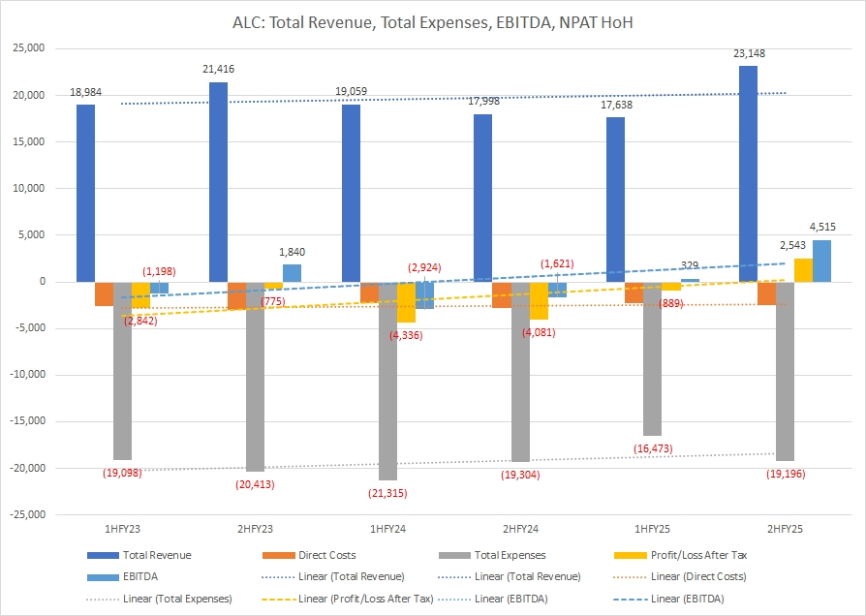Click the 2HFY25 Total Revenue blue bar
Viewport: 866px width, 616px height.
tap(749, 174)
